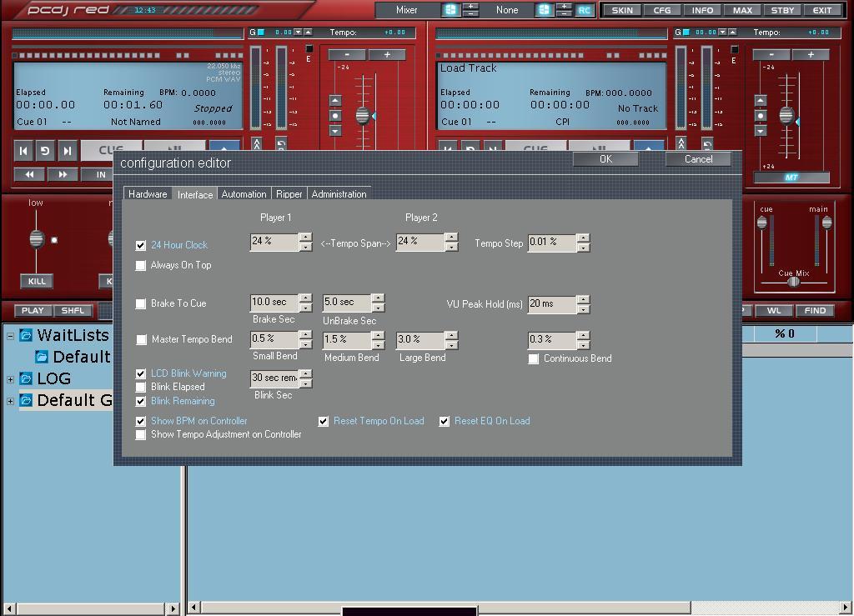The image size is (854, 616).
Task: Uncheck Reset Tempo On Load
Action: 324,421
